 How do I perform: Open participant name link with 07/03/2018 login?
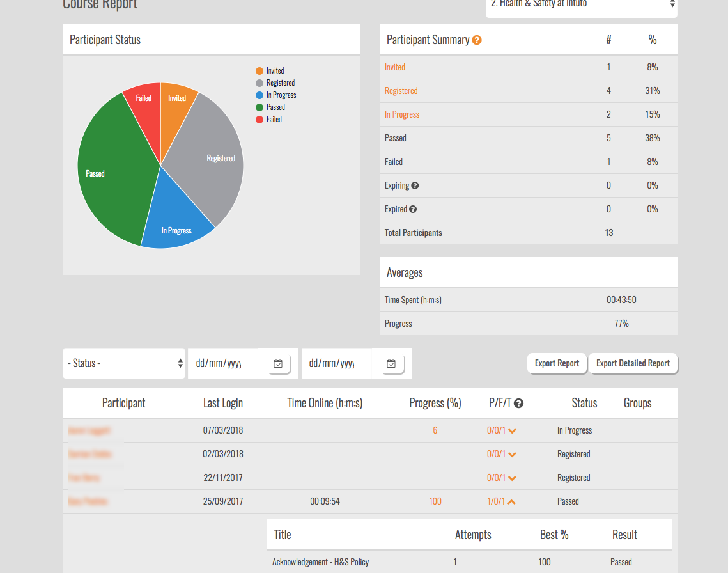pos(89,430)
